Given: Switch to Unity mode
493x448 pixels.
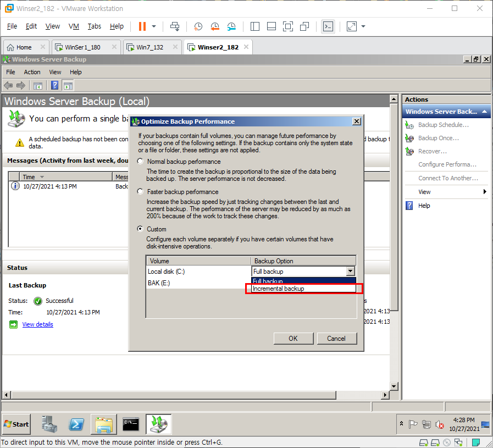Looking at the screenshot, I should 304,26.
